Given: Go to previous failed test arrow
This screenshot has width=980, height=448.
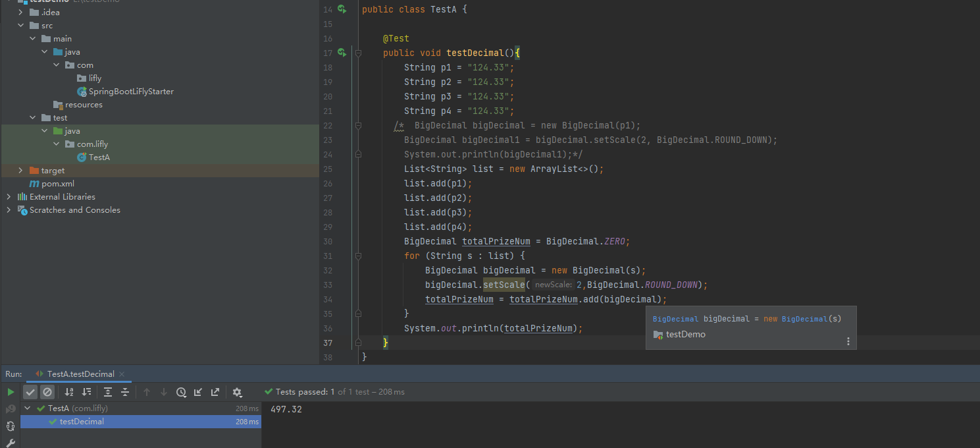Looking at the screenshot, I should pos(147,392).
